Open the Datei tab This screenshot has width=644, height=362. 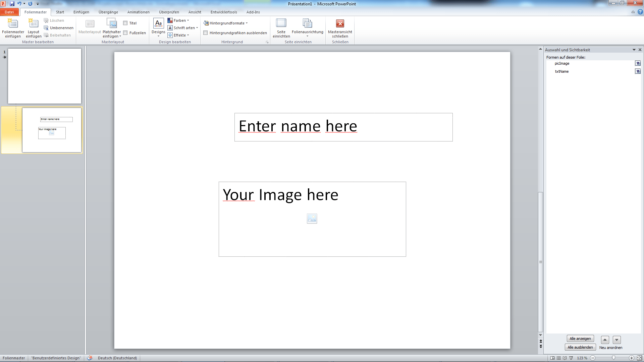(9, 12)
